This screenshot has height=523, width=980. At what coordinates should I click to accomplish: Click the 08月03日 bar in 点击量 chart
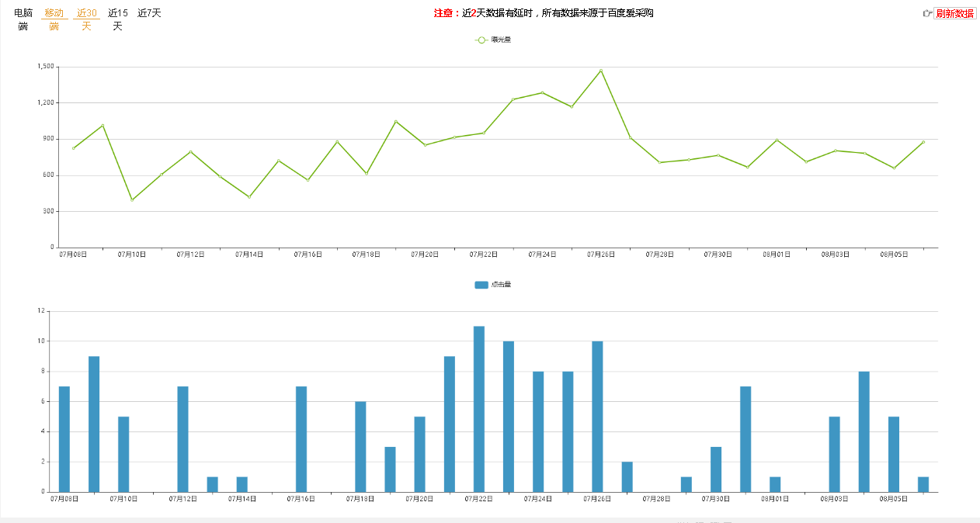click(x=835, y=454)
